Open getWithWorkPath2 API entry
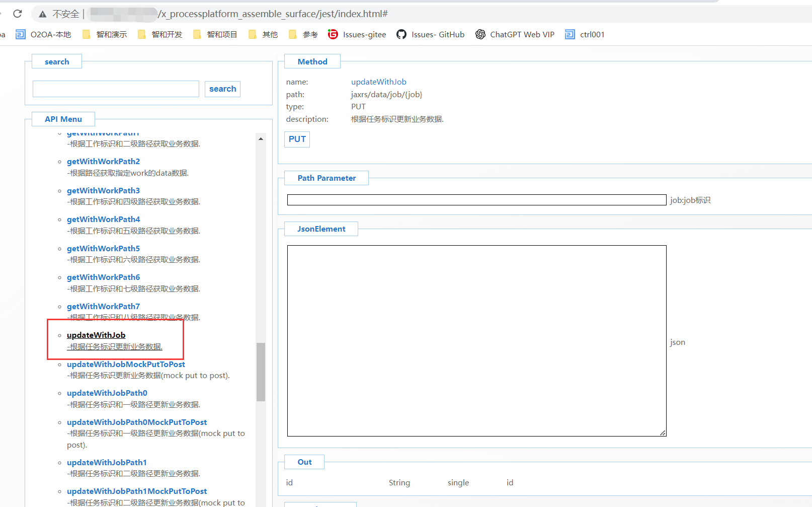Screen dimensions: 812x507 [x=103, y=161]
